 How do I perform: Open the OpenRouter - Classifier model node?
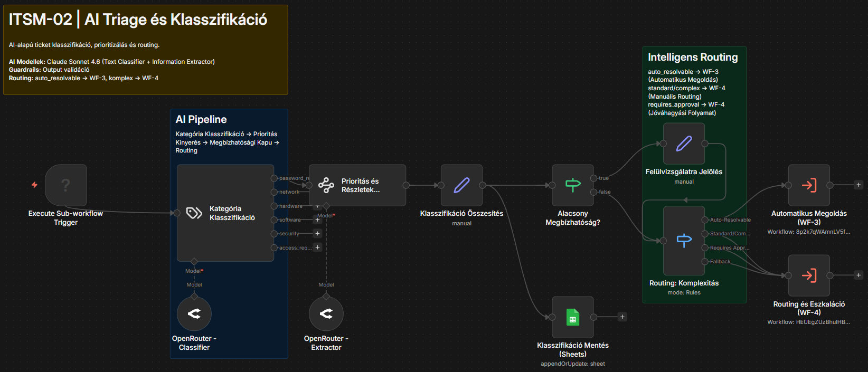click(194, 313)
